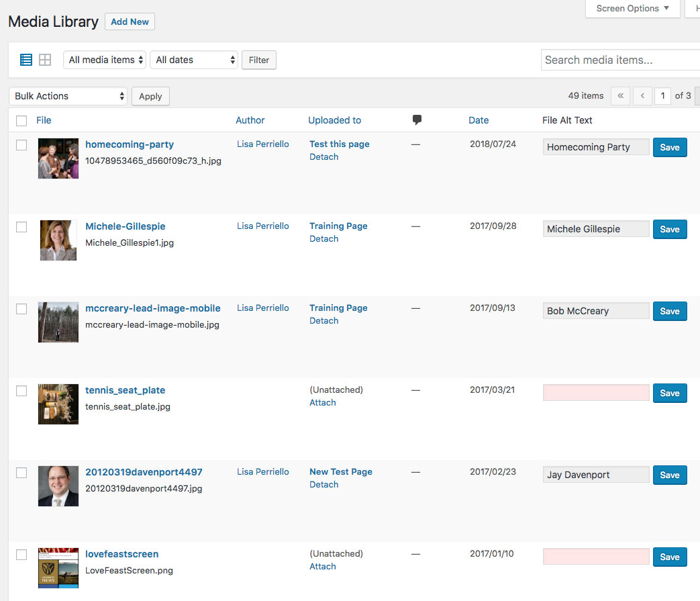Select the mccreary-lead-image-mobile row checkbox
700x601 pixels.
click(21, 309)
